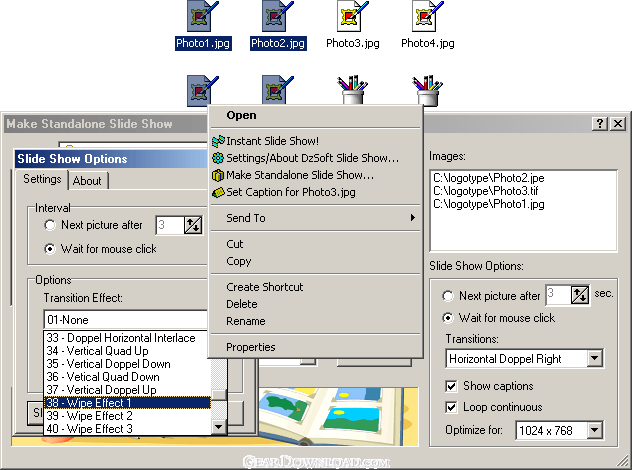Select 34 - Vertical Quad Up
Screen dimensions: 632x470
click(x=127, y=351)
